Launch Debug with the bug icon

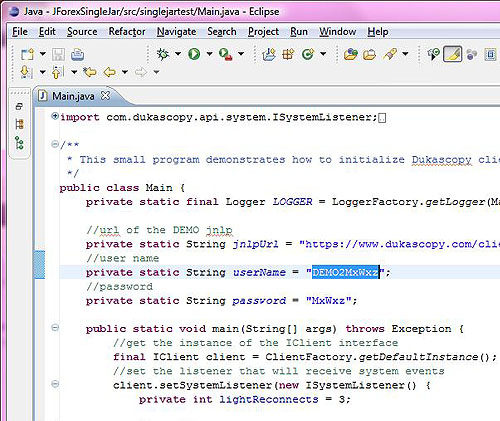pyautogui.click(x=163, y=54)
